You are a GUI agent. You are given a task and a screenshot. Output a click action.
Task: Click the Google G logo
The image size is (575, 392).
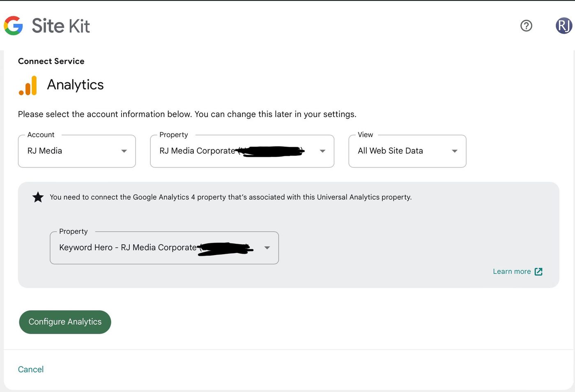[x=13, y=25]
